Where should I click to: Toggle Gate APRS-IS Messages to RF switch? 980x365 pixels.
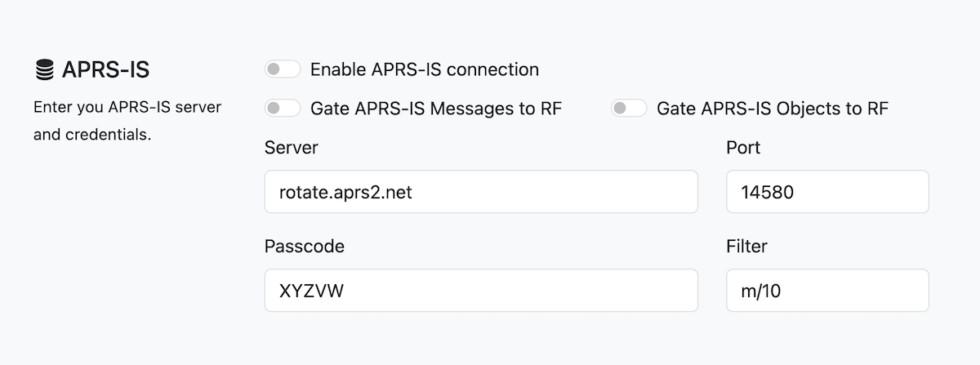click(x=283, y=109)
